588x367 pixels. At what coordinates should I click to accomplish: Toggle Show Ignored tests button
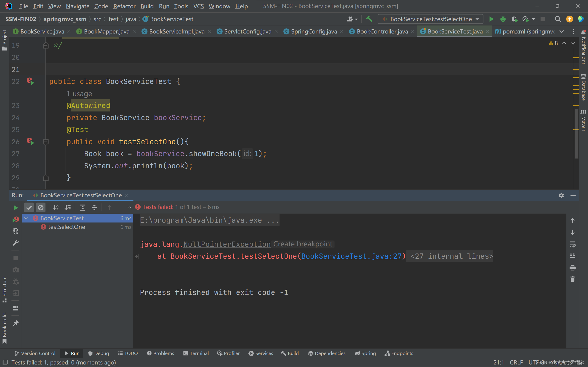click(41, 208)
